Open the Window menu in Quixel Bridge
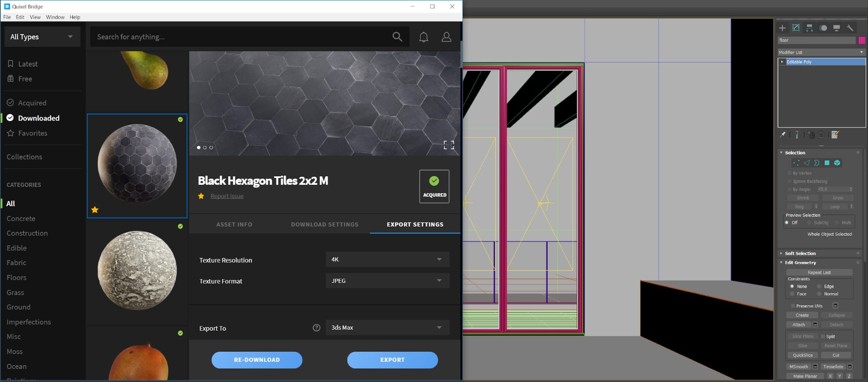This screenshot has height=382, width=868. [x=55, y=17]
